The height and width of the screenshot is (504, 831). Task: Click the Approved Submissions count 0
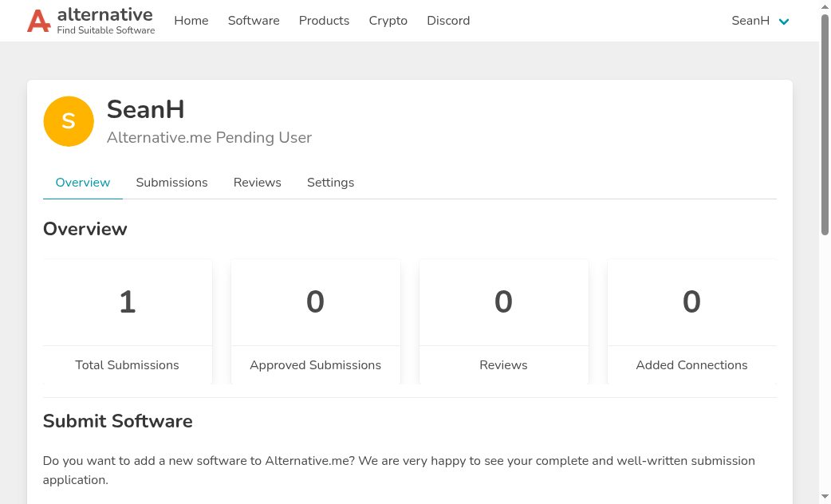point(315,302)
